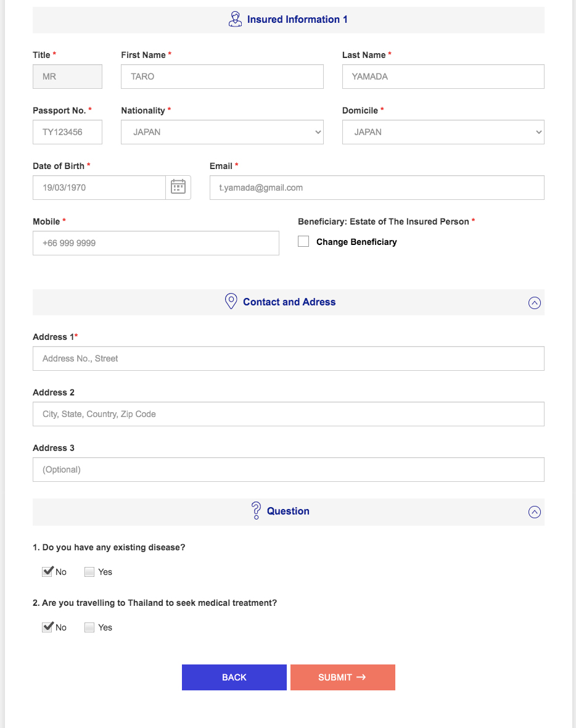This screenshot has height=728, width=576.
Task: Click the Address 1 text field
Action: [288, 358]
